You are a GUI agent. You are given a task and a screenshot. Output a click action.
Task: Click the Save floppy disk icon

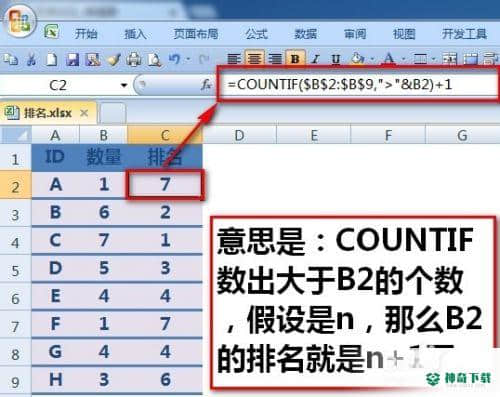pos(72,60)
